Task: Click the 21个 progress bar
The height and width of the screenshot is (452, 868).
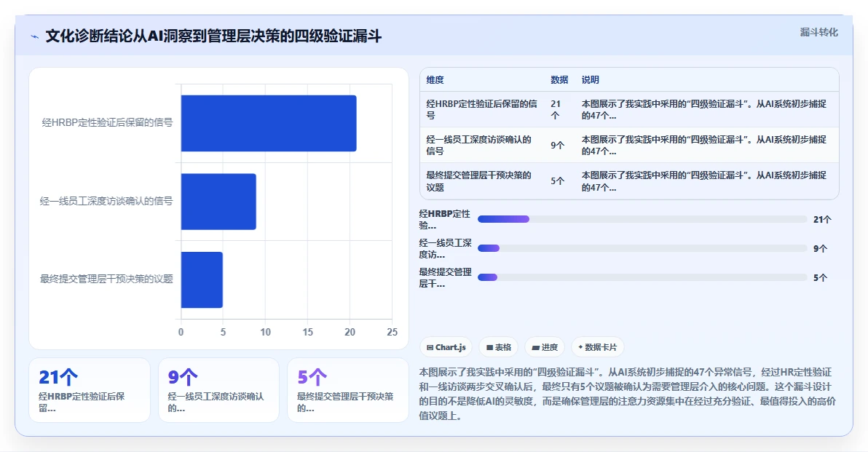Action: (642, 219)
